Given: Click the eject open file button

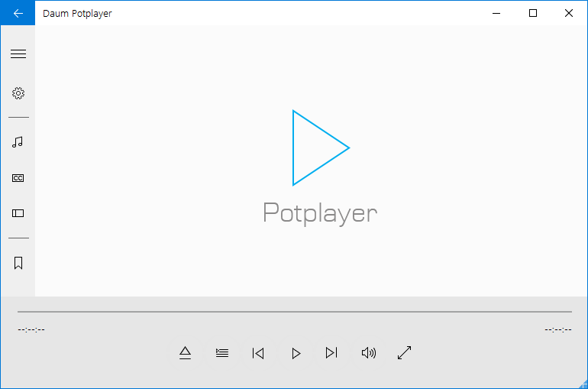Looking at the screenshot, I should coord(185,353).
